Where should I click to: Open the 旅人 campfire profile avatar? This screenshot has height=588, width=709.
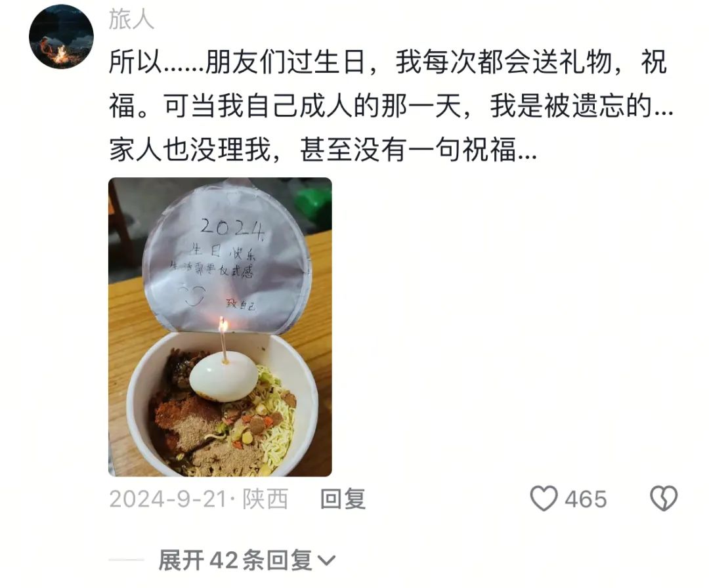(61, 37)
